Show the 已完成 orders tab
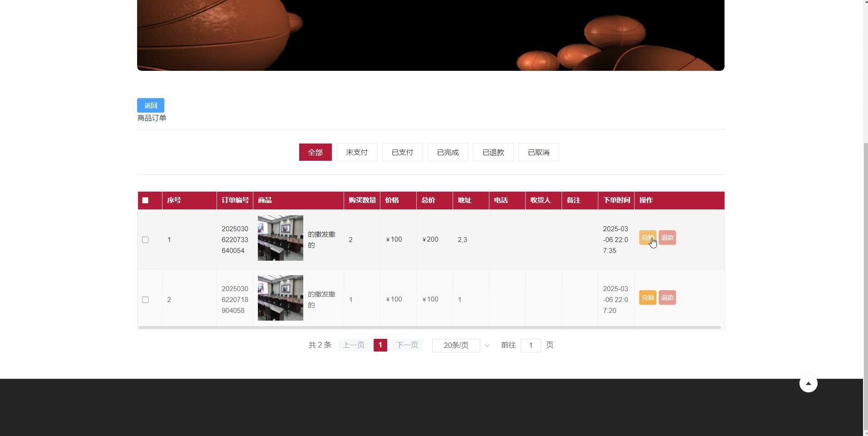Viewport: 868px width, 436px height. pos(448,152)
